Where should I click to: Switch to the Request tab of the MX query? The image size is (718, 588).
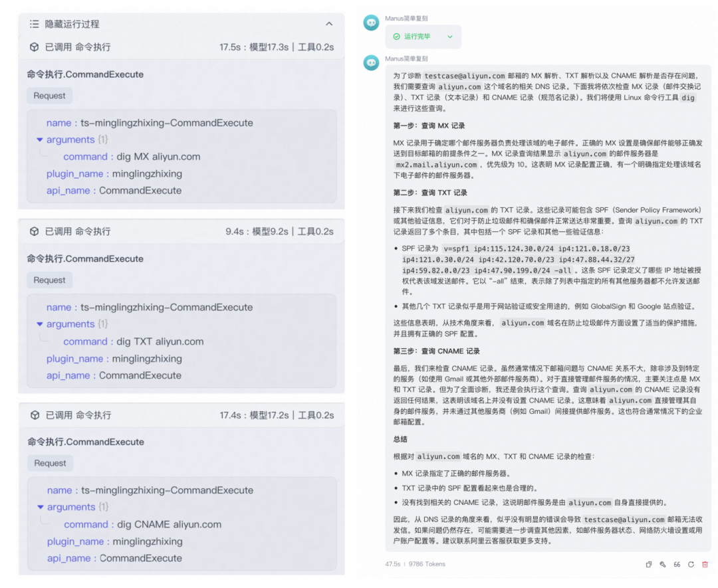pyautogui.click(x=49, y=95)
